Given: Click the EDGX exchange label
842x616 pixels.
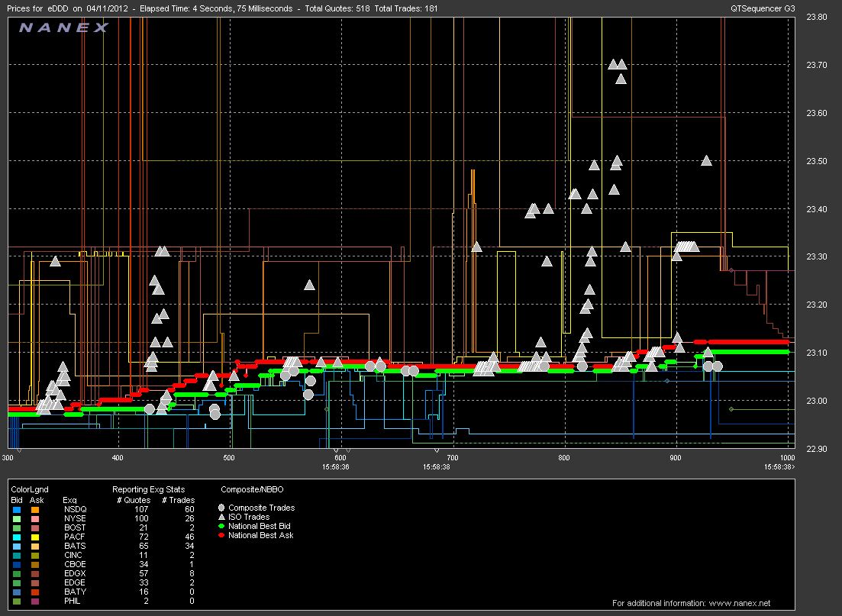Looking at the screenshot, I should (75, 573).
